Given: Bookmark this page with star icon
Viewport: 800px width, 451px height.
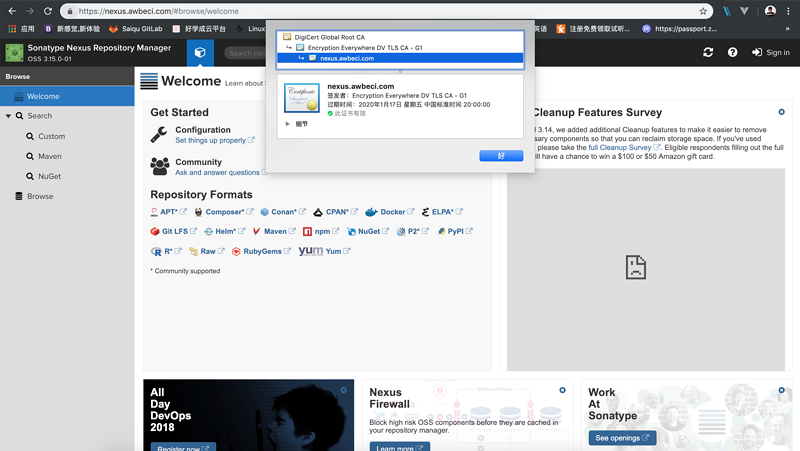Looking at the screenshot, I should 703,11.
